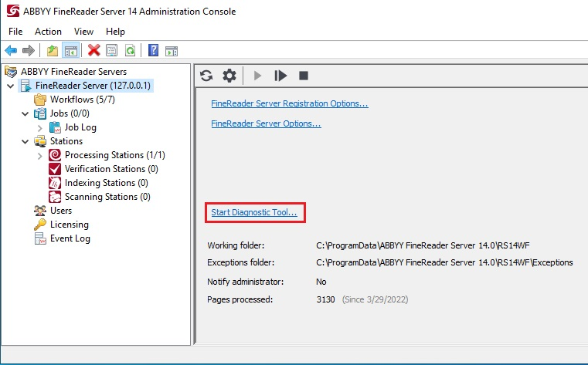Toggle the Show/Hide Action Pane icon

click(x=172, y=50)
